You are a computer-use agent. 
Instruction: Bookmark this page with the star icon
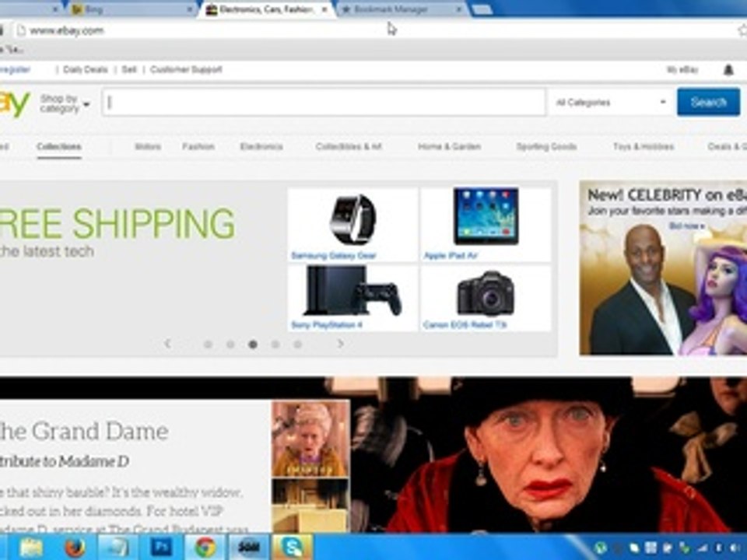742,30
